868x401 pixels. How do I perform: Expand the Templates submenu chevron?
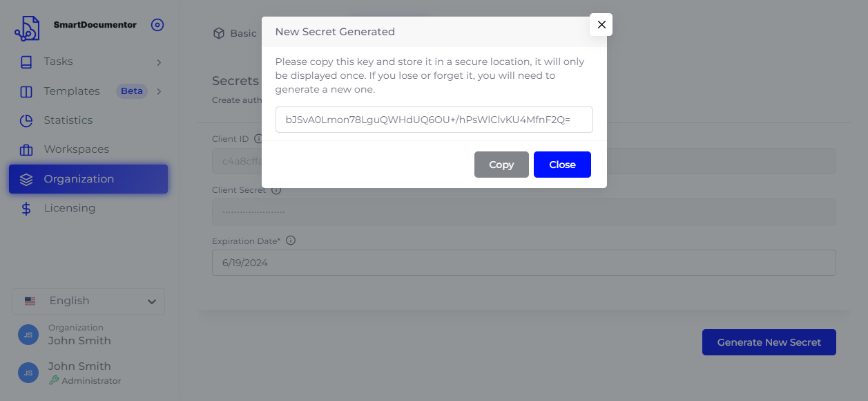coord(159,91)
